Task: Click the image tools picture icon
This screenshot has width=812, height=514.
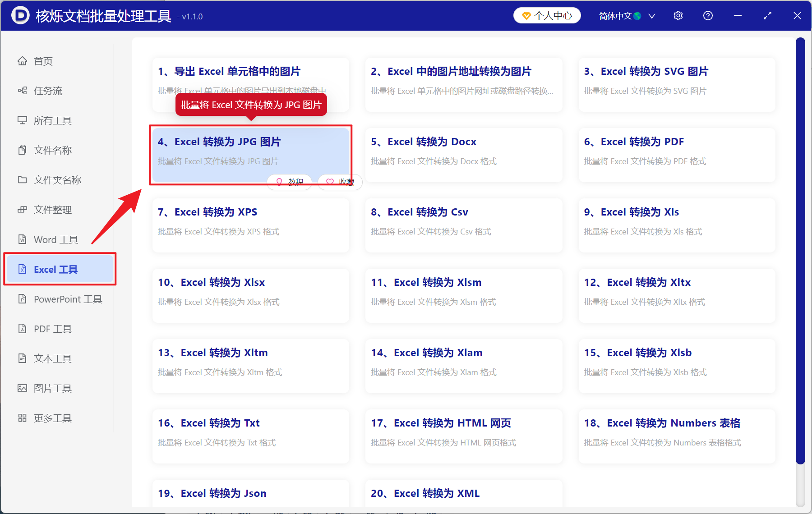Action: pyautogui.click(x=22, y=388)
